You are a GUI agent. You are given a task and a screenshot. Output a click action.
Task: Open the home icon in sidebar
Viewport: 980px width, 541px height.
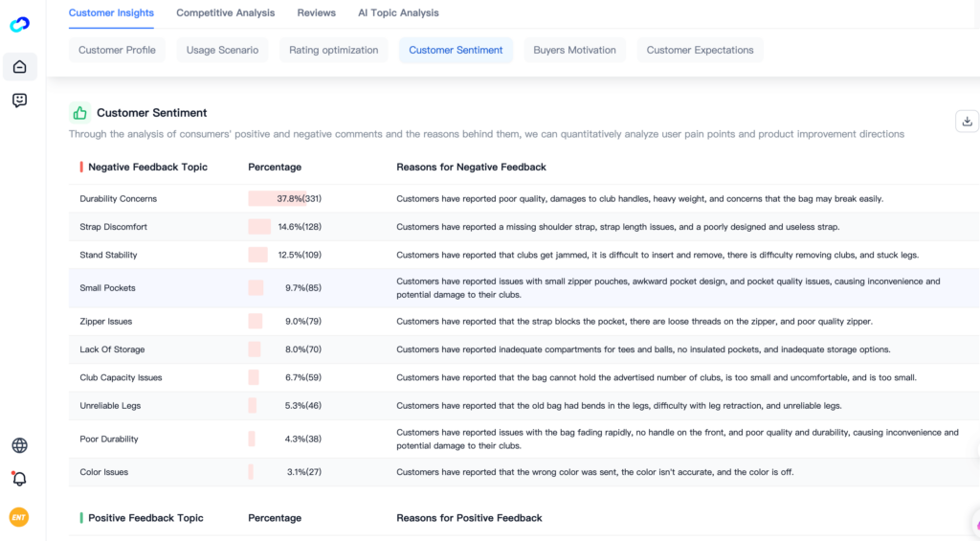pos(19,67)
